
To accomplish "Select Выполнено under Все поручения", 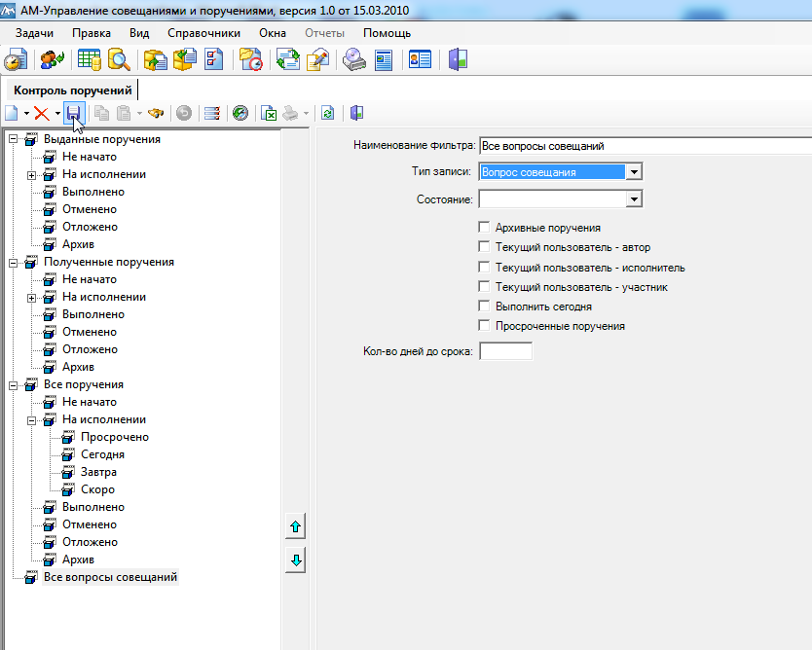I will pyautogui.click(x=93, y=507).
